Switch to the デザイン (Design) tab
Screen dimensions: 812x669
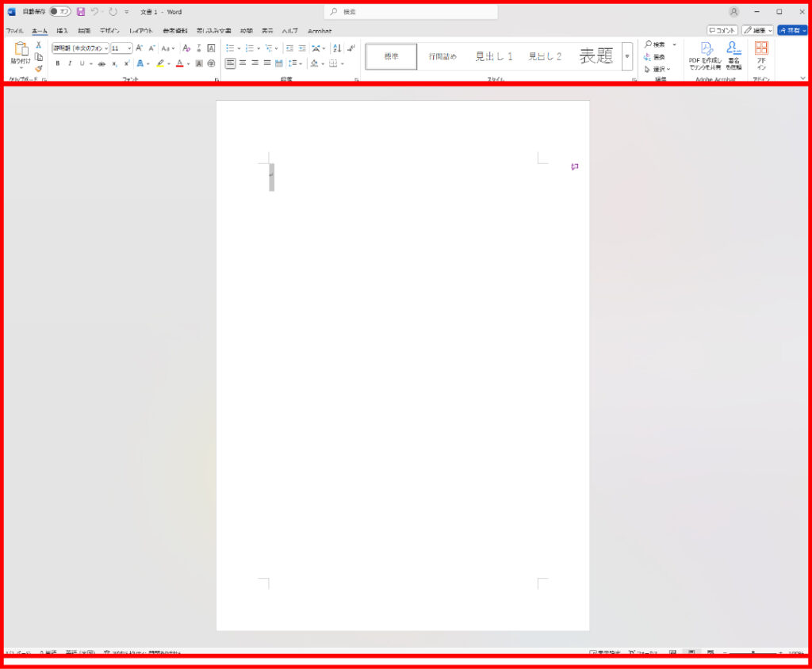click(x=109, y=31)
